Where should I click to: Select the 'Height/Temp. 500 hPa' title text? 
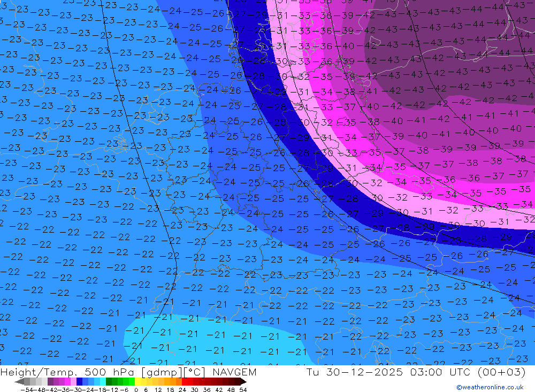point(67,373)
